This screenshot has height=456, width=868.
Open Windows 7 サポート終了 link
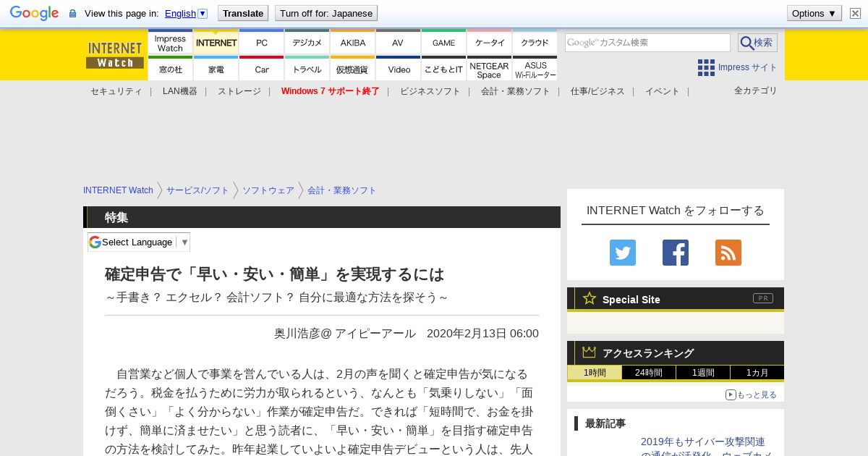tap(331, 91)
